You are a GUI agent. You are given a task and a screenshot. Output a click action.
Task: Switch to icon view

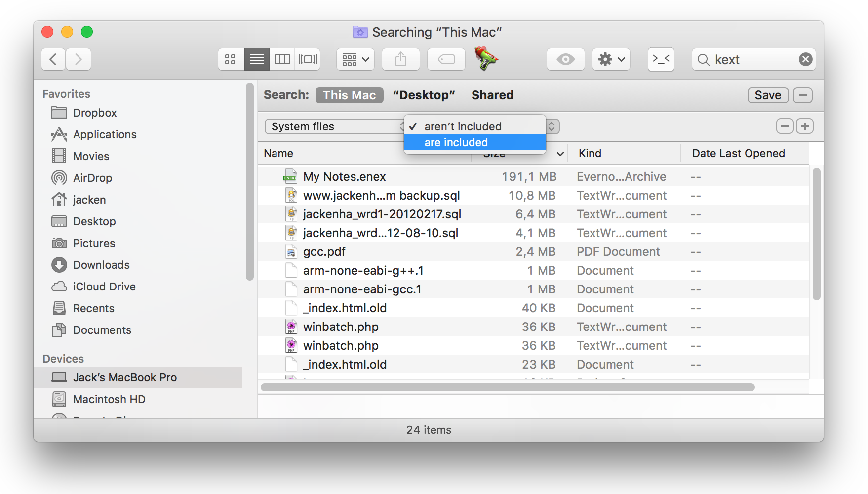231,59
